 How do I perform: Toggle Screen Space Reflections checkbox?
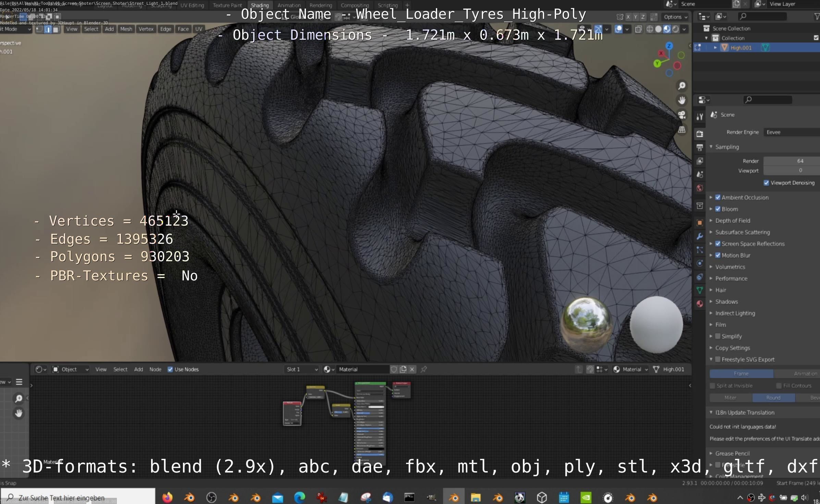click(718, 244)
